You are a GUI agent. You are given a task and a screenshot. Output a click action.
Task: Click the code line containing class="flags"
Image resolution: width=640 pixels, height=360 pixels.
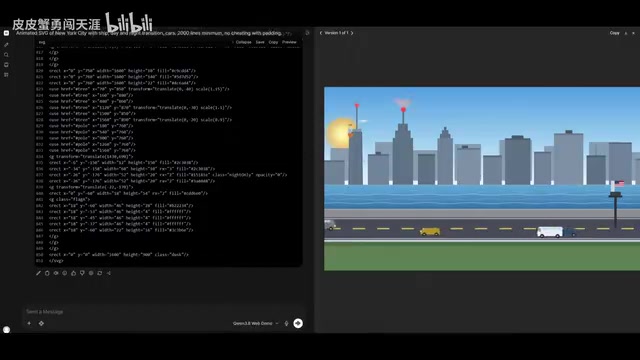[x=69, y=200]
